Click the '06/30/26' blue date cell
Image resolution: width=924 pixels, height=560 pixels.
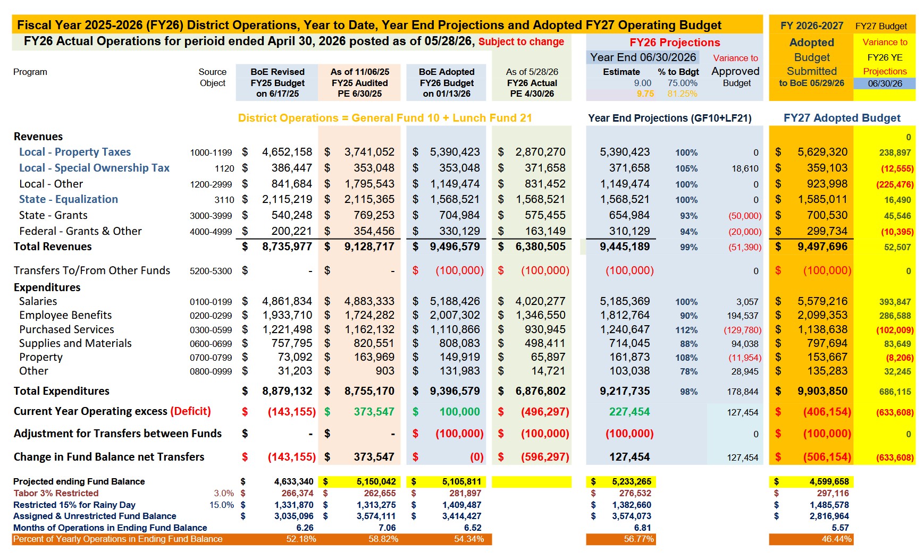[x=885, y=83]
